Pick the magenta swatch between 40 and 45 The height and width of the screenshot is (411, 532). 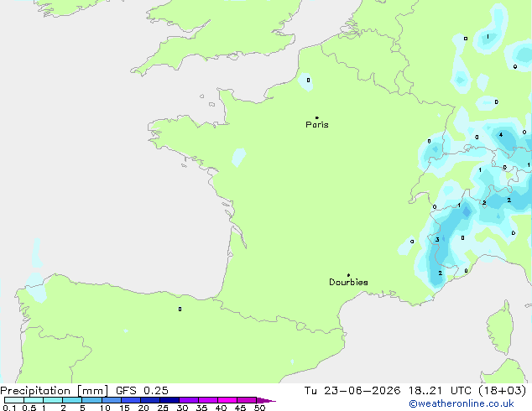click(227, 400)
